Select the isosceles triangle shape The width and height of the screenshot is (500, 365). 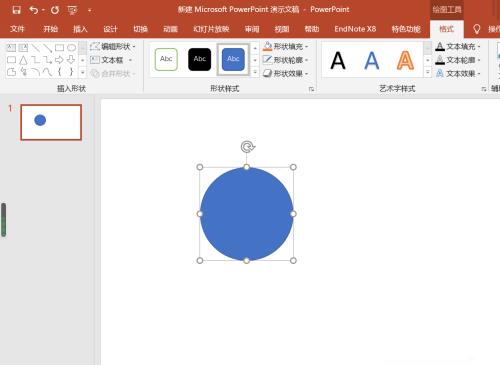point(23,60)
